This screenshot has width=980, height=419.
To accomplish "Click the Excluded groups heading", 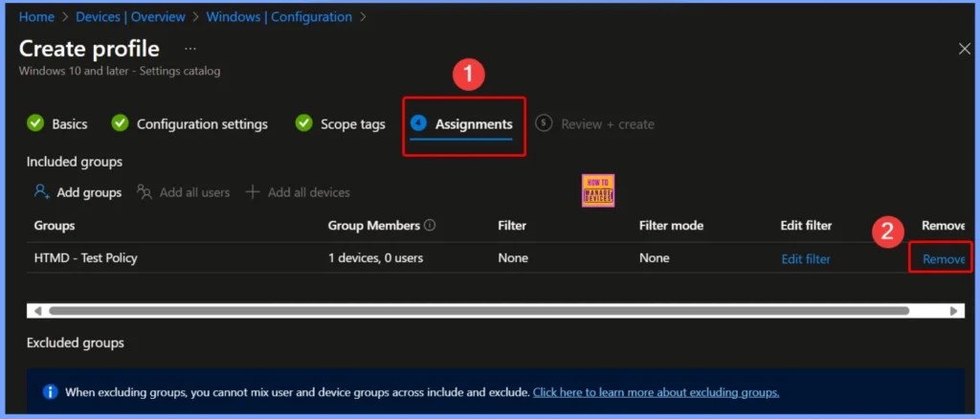I will [x=76, y=342].
